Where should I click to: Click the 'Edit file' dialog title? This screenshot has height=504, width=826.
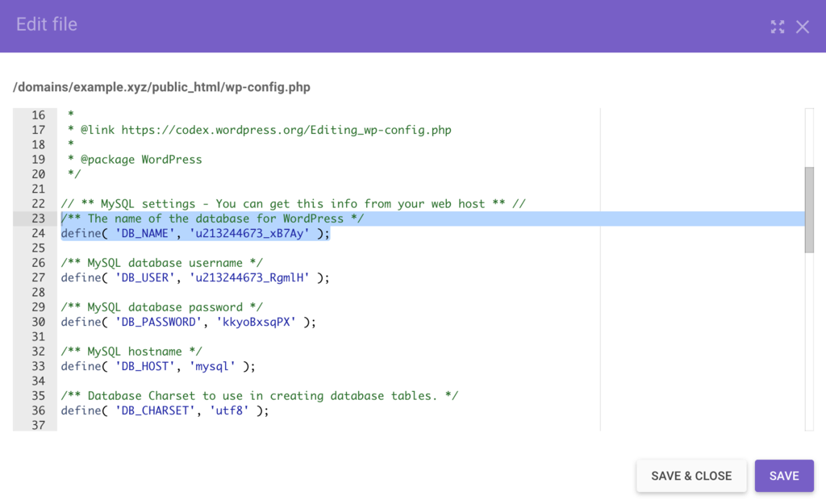click(x=46, y=24)
